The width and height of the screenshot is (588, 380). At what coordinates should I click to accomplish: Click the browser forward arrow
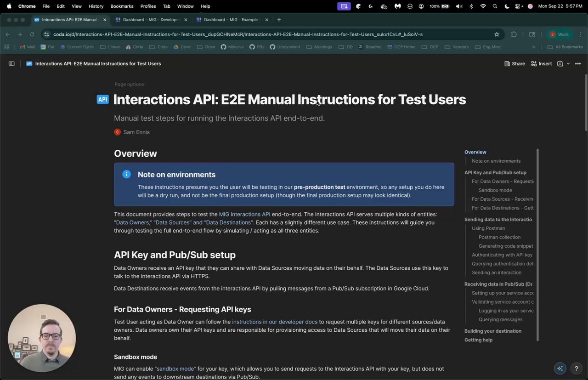click(20, 34)
